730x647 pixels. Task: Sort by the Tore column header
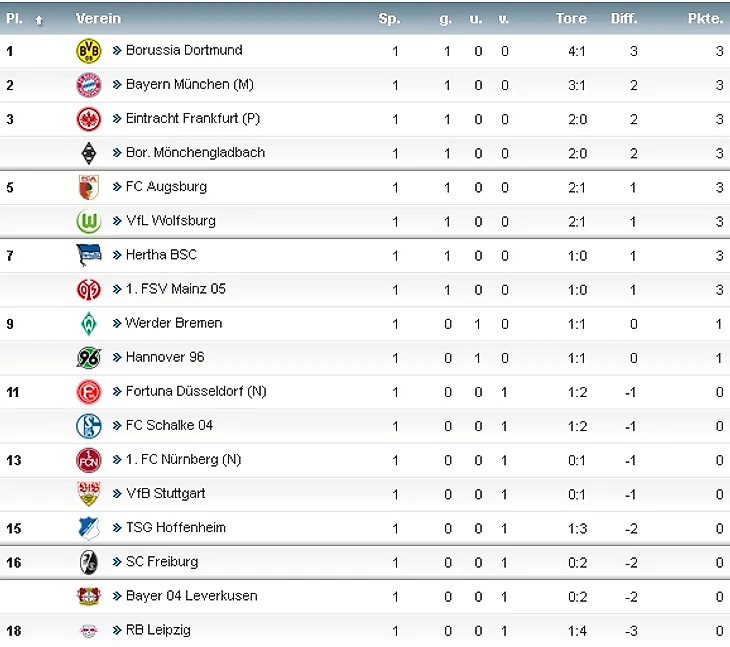pos(571,18)
